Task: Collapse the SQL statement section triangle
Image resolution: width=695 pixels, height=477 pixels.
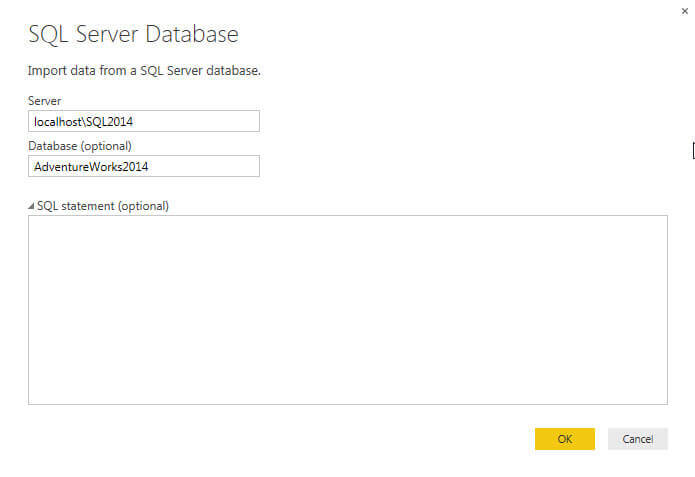Action: [x=30, y=206]
